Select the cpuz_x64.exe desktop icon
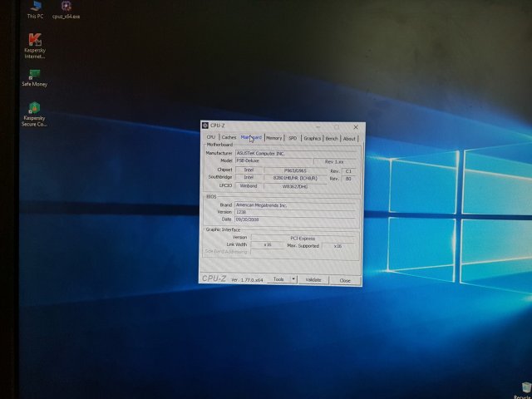Image resolution: width=532 pixels, height=399 pixels. pyautogui.click(x=66, y=7)
